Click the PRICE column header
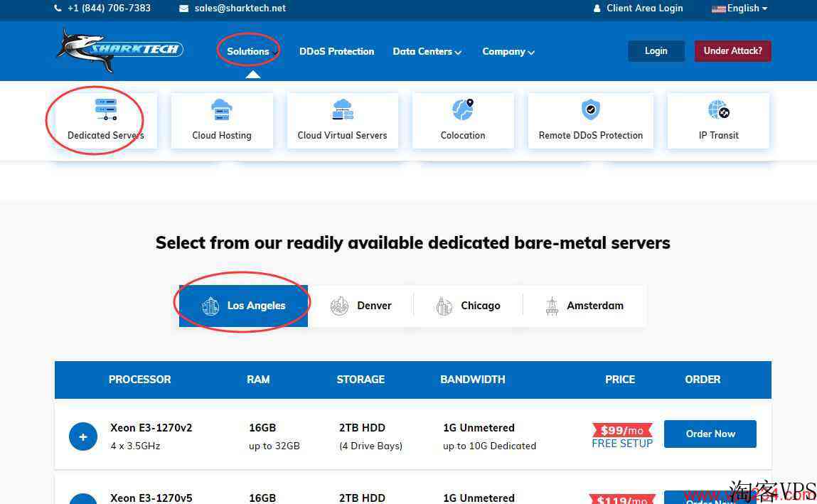The image size is (817, 504). point(620,380)
